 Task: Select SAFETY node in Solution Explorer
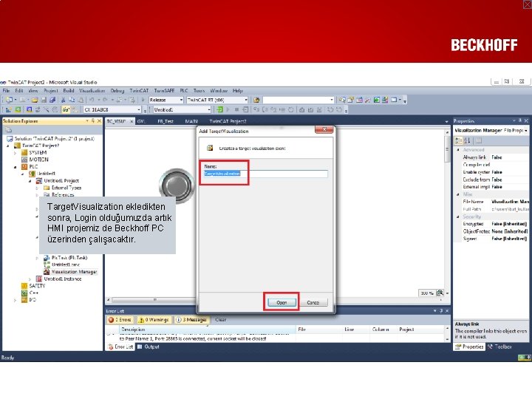click(37, 286)
